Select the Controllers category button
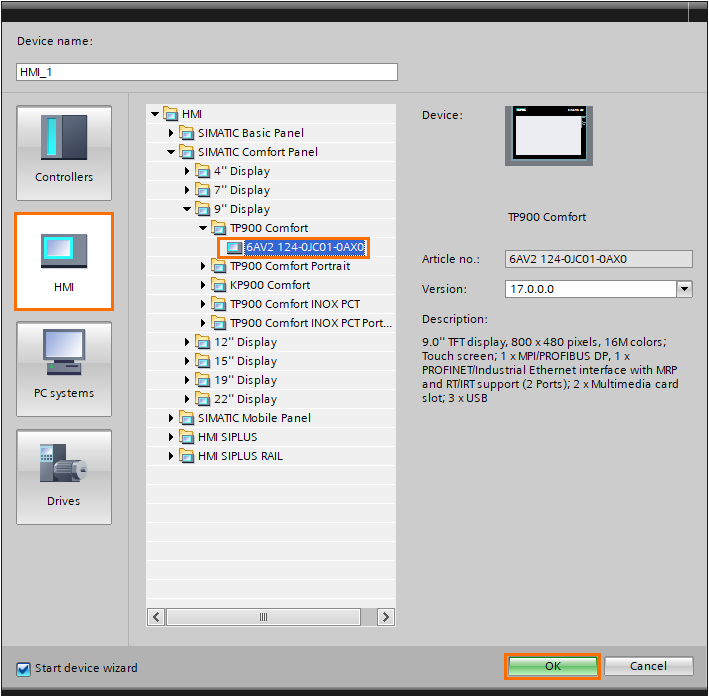This screenshot has height=697, width=709. pyautogui.click(x=64, y=153)
